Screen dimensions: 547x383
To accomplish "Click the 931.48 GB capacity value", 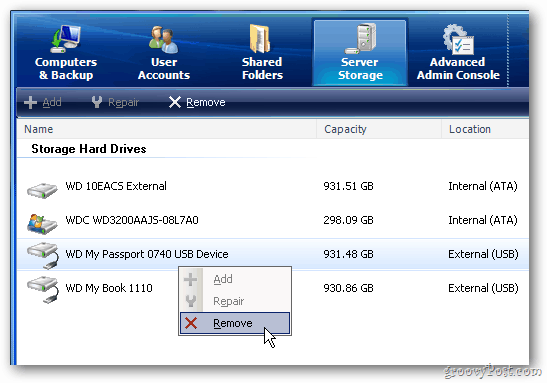I will click(x=348, y=254).
